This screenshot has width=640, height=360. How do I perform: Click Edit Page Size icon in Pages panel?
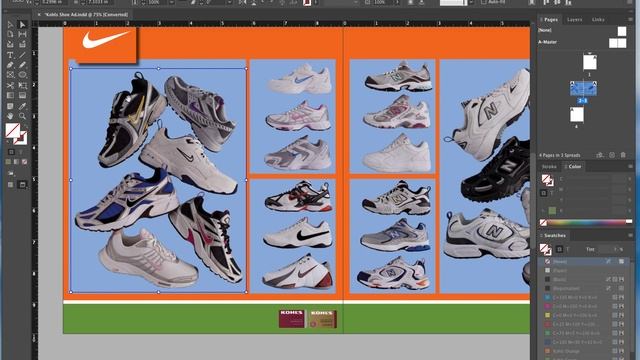click(x=600, y=155)
